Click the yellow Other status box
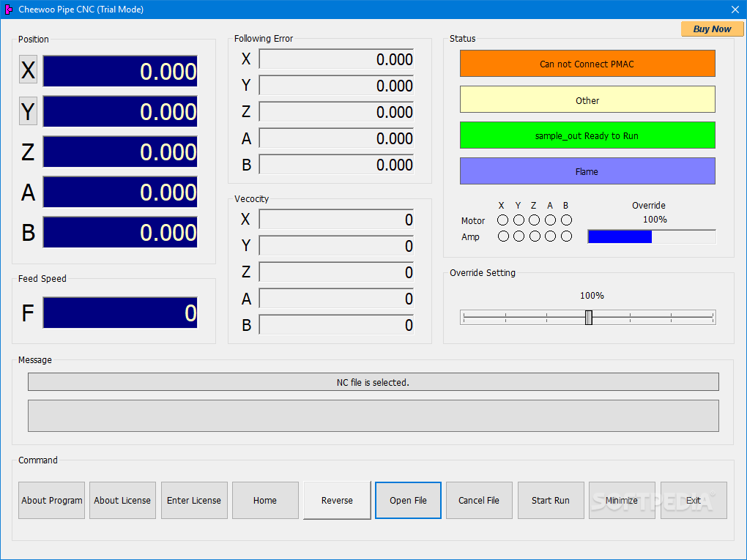 pos(587,100)
